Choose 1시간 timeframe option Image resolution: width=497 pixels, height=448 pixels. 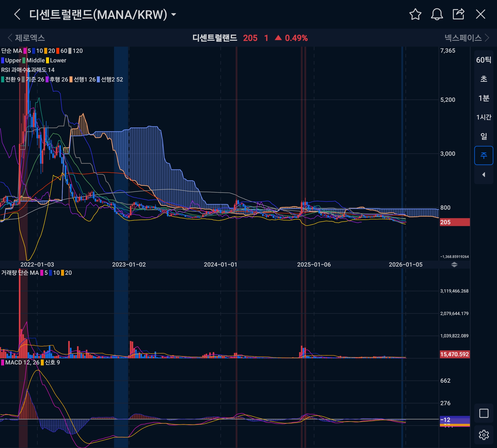point(484,117)
